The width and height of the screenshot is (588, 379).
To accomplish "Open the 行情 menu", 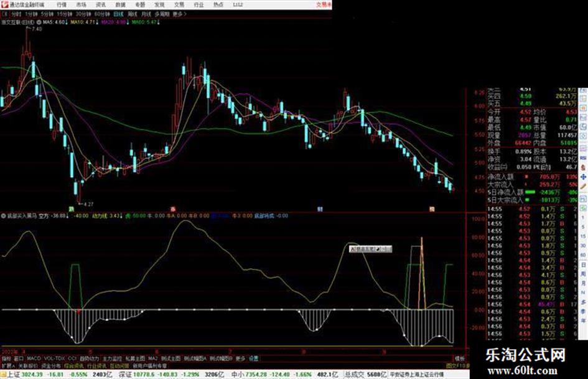I will [62, 4].
